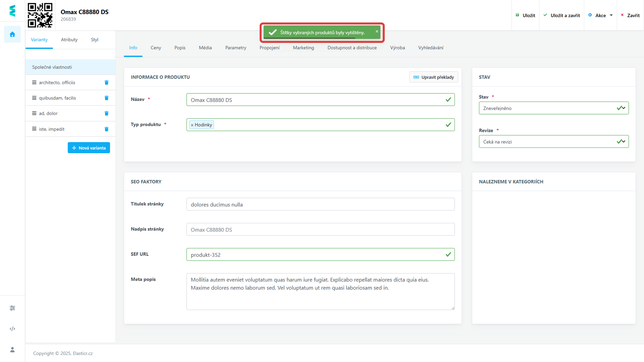Remove the Hodinky product type tag
644x362 pixels.
[x=192, y=125]
